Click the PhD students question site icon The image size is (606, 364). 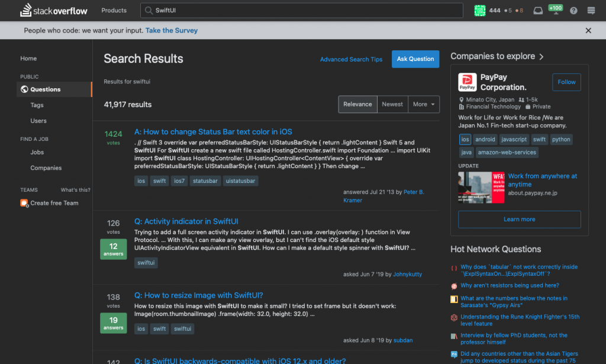coord(454,336)
